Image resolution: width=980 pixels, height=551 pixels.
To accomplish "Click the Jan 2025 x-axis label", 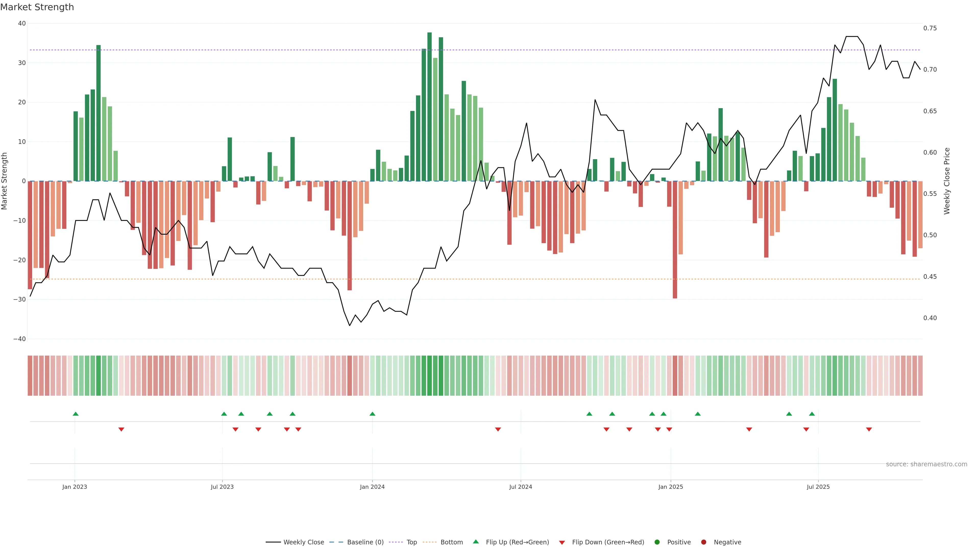I will coord(670,487).
